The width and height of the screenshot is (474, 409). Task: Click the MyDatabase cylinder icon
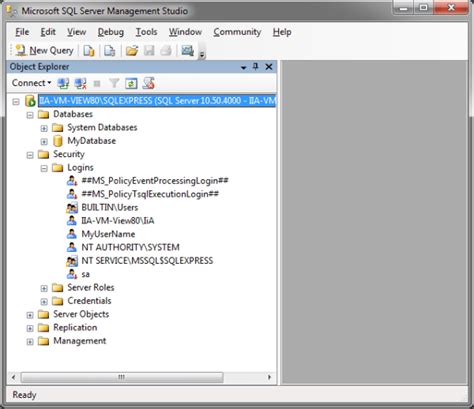[x=58, y=141]
